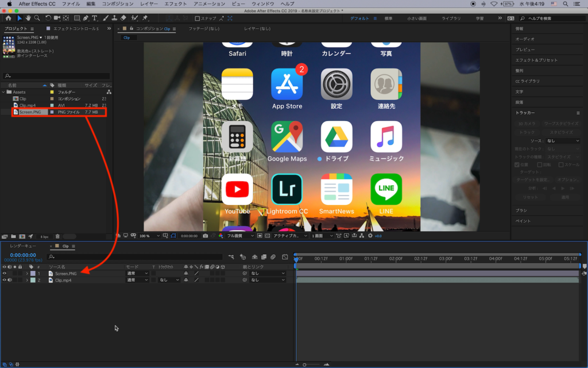Switch to the レンダーキュー tab

[23, 246]
